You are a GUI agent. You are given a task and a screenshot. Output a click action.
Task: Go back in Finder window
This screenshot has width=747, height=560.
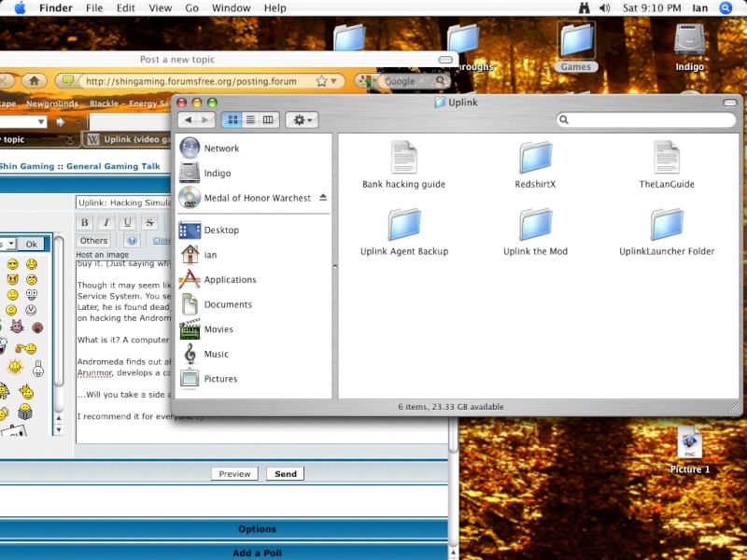pos(188,120)
